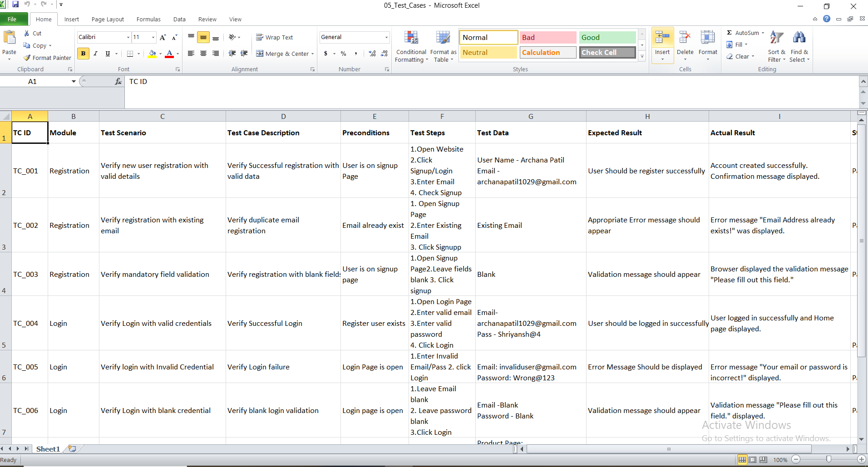The image size is (868, 467).
Task: Click the Insert Function fx icon
Action: [x=118, y=81]
